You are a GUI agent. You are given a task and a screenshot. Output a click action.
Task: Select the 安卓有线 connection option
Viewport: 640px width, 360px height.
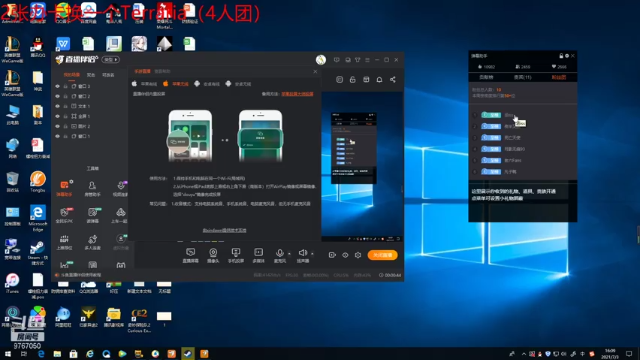click(x=207, y=84)
